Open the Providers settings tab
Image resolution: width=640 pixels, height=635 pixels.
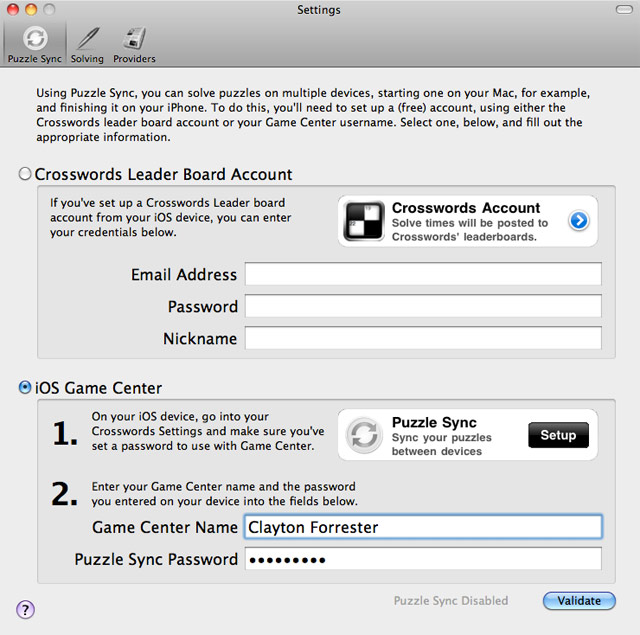point(134,44)
